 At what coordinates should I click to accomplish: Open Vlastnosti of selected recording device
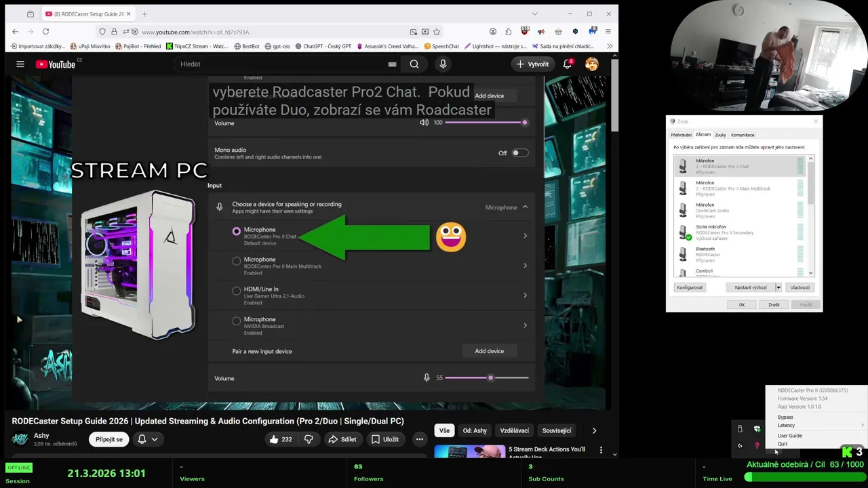[x=800, y=287]
